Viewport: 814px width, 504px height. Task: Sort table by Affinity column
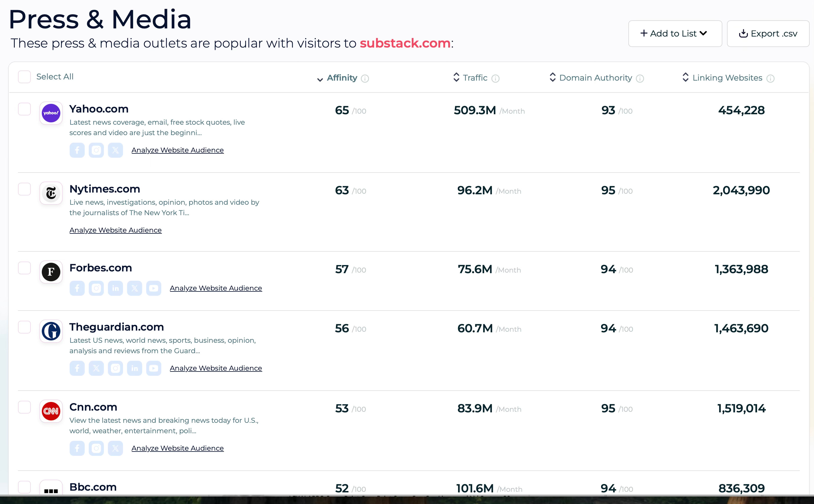click(337, 78)
